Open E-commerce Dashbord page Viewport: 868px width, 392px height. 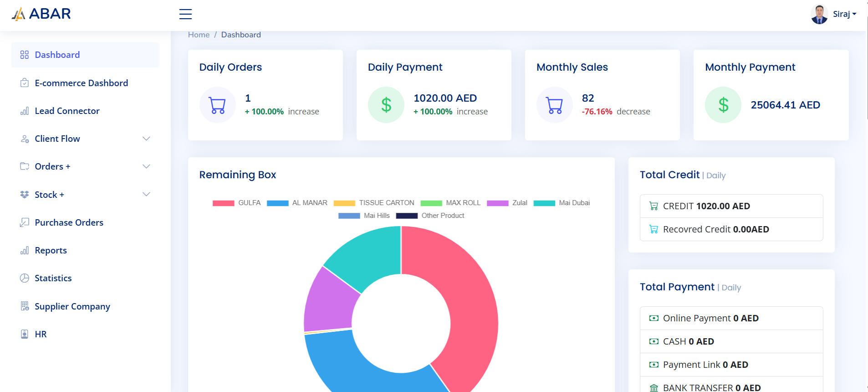[85, 83]
